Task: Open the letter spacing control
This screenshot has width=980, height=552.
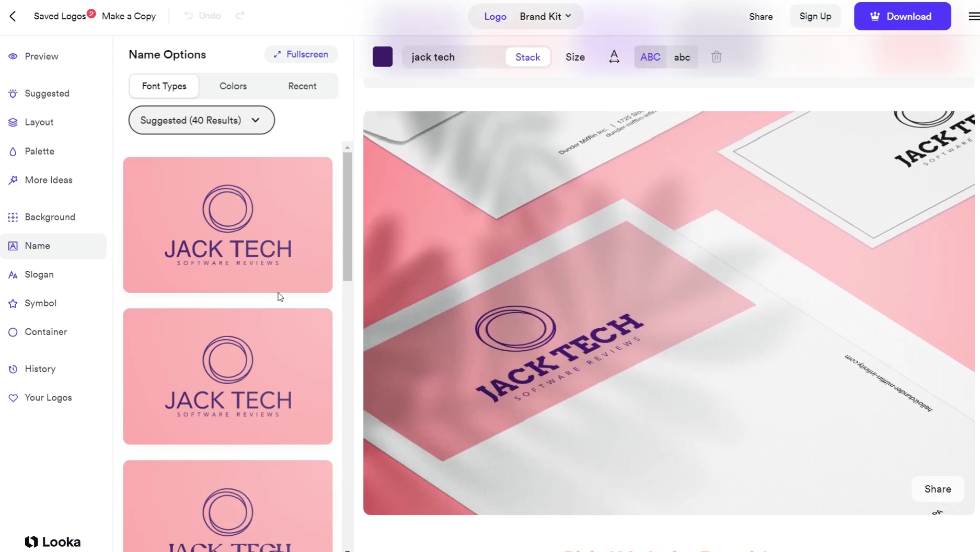Action: pos(614,56)
